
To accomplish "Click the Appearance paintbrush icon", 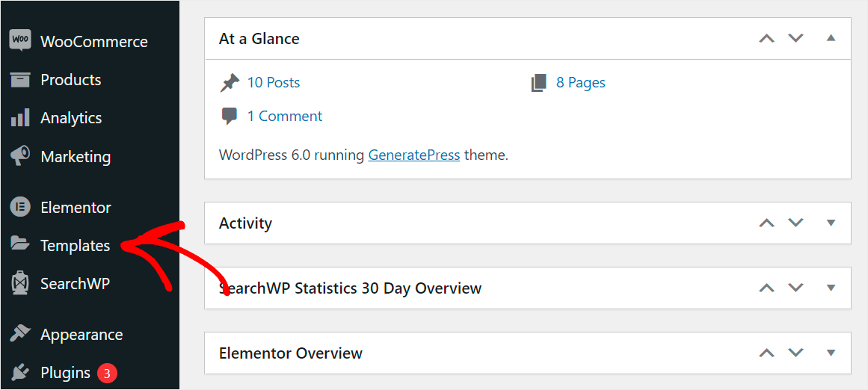I will pyautogui.click(x=20, y=334).
